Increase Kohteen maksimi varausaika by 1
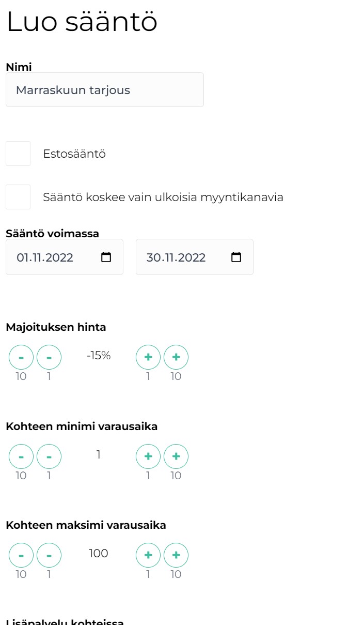The image size is (364, 625). [148, 555]
